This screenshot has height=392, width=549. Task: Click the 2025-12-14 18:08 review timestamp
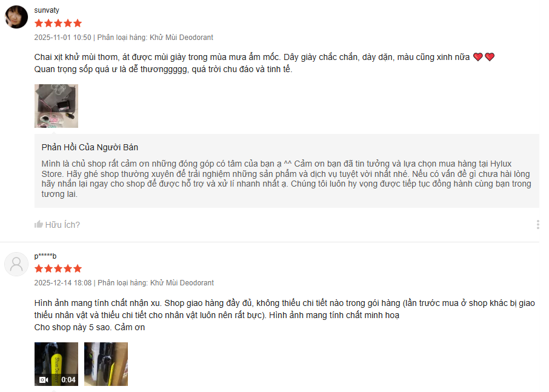click(63, 283)
